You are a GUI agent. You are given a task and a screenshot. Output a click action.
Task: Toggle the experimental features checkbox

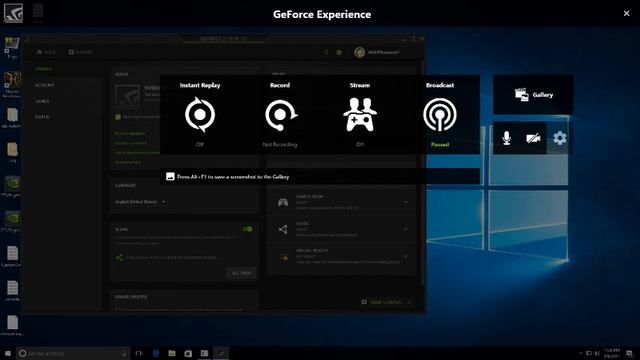point(118,117)
